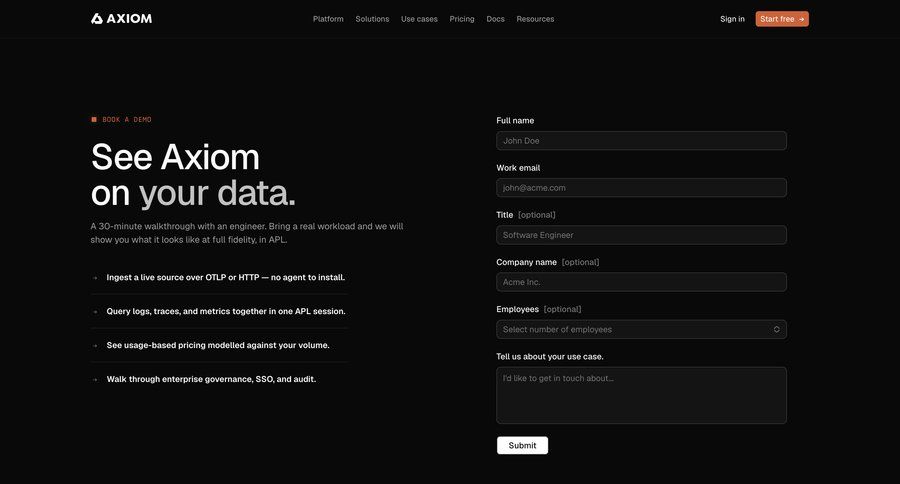
Task: Click the Sign in link
Action: [x=732, y=19]
